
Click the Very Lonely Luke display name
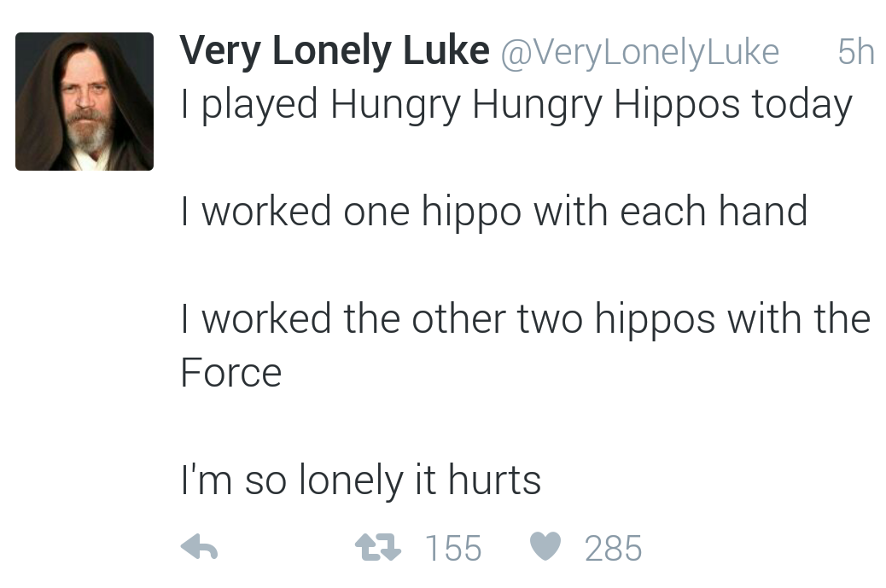tap(330, 49)
